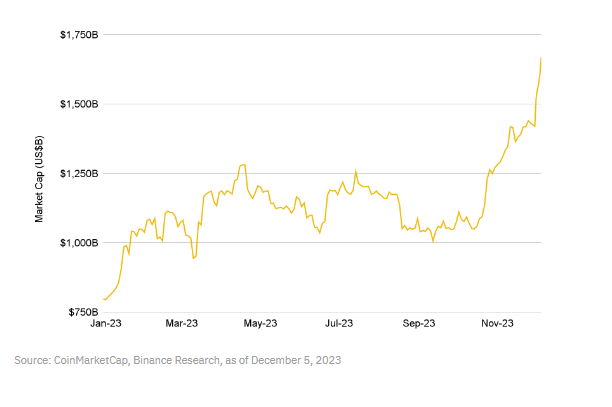The width and height of the screenshot is (612, 407).
Task: Click the $1,000B y-axis label
Action: [77, 243]
